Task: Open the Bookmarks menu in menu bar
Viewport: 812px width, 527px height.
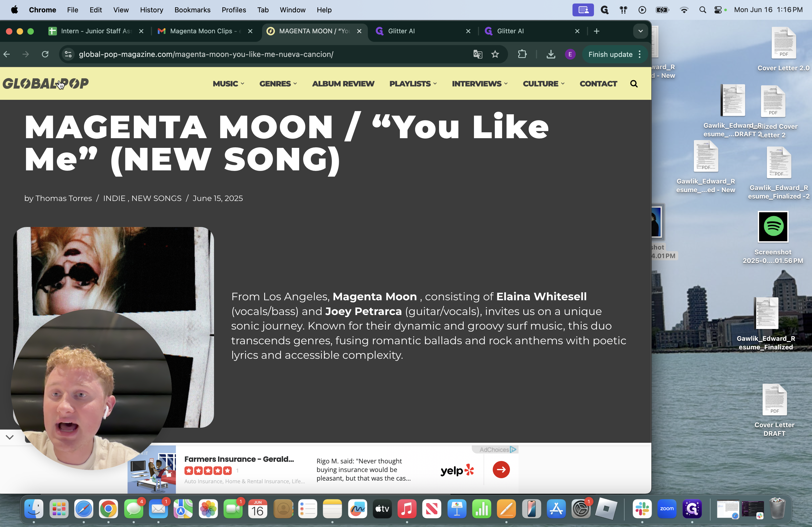Action: [193, 10]
